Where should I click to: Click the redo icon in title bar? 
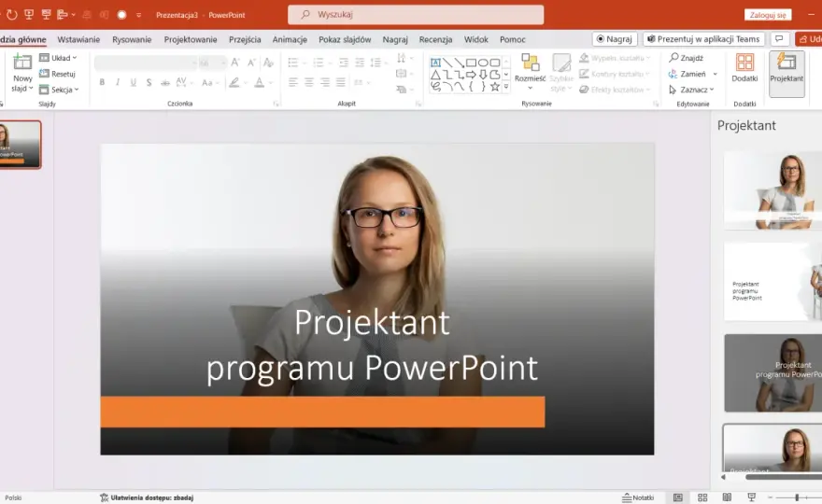[11, 15]
